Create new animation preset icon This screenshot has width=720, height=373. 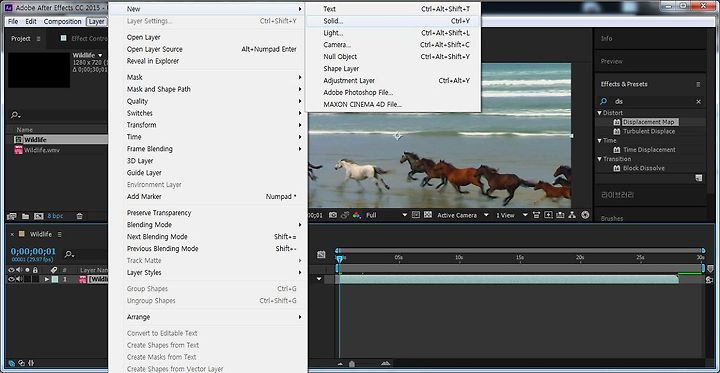click(698, 178)
